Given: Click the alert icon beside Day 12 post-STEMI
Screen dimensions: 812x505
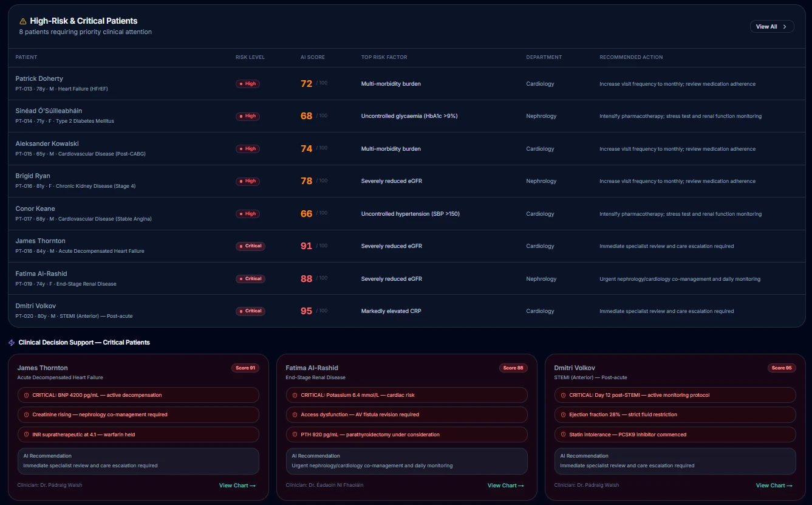Looking at the screenshot, I should pyautogui.click(x=563, y=395).
